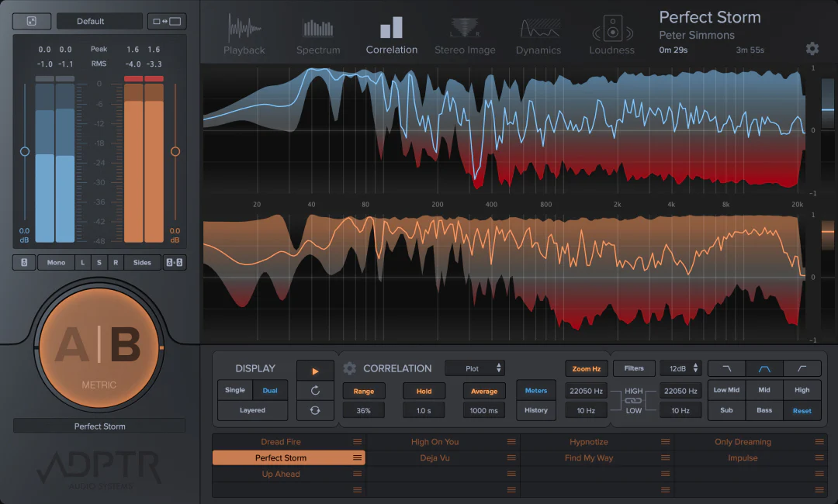Enable Mono monitoring
838x504 pixels.
pyautogui.click(x=55, y=262)
